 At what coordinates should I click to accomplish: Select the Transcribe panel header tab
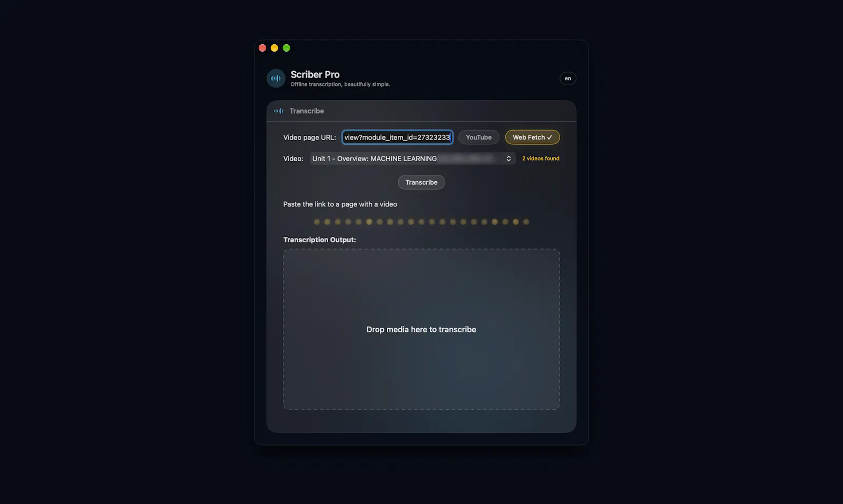tap(307, 111)
